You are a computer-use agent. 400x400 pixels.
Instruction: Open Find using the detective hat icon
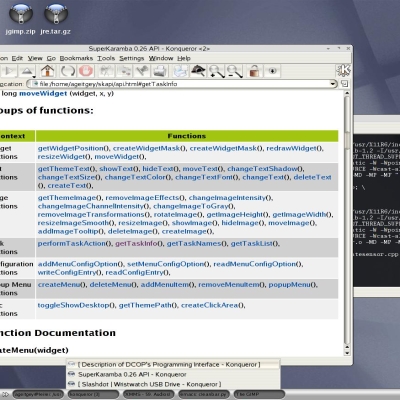tap(198, 71)
